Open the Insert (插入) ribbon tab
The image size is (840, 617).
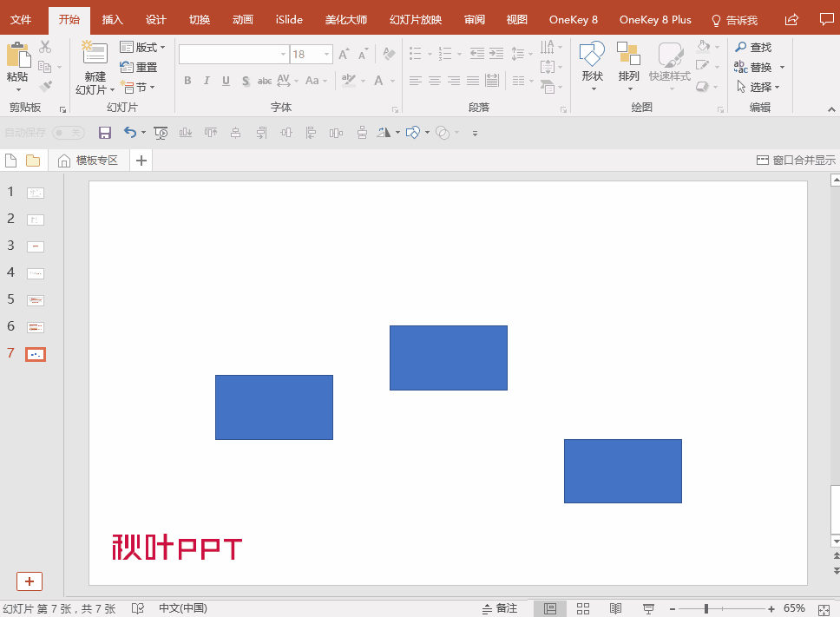coord(113,19)
